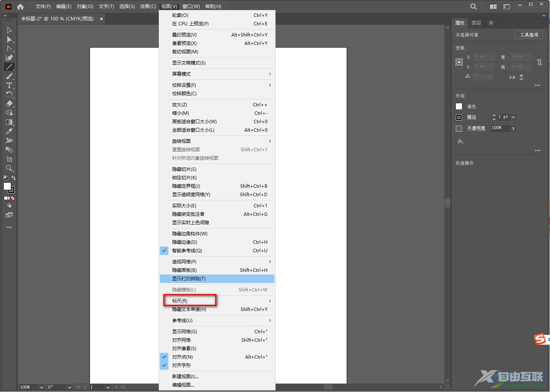Select the Selection tool arrow
The image size is (550, 392).
click(x=9, y=30)
